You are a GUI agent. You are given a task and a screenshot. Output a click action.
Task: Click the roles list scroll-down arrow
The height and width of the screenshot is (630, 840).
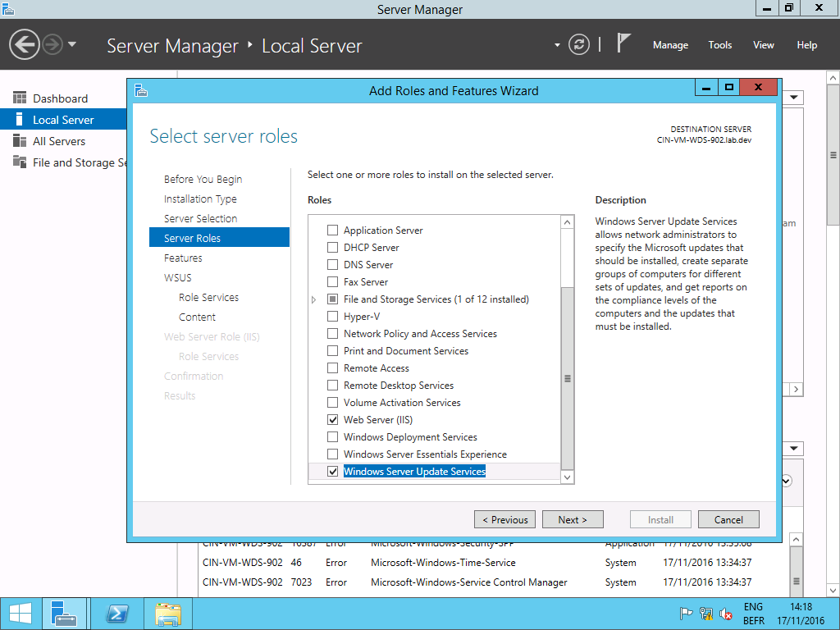tap(568, 477)
